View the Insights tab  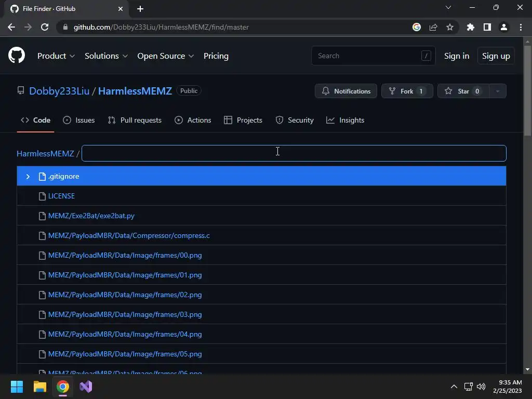tap(345, 120)
